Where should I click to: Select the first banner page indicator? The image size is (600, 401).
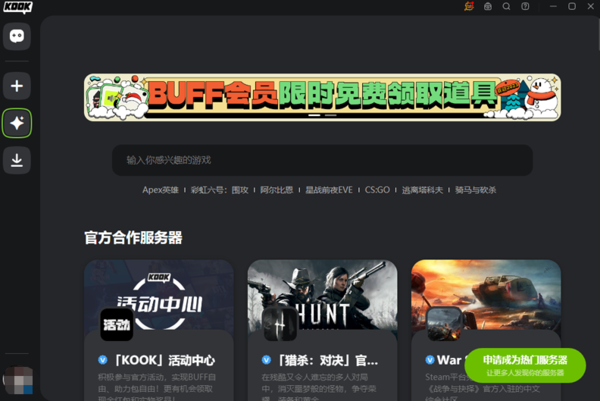[x=314, y=115]
